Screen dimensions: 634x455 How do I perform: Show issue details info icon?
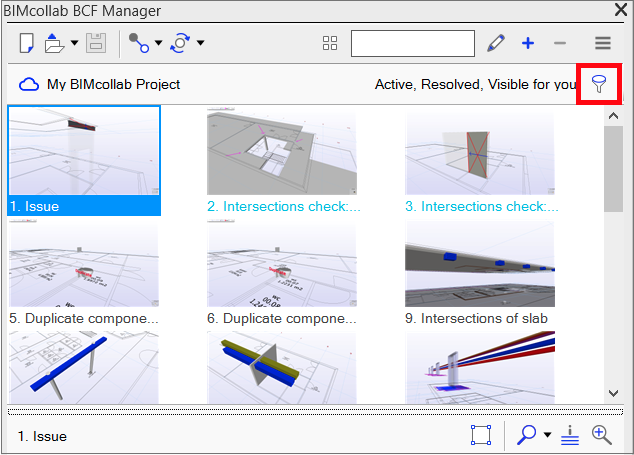[x=570, y=435]
